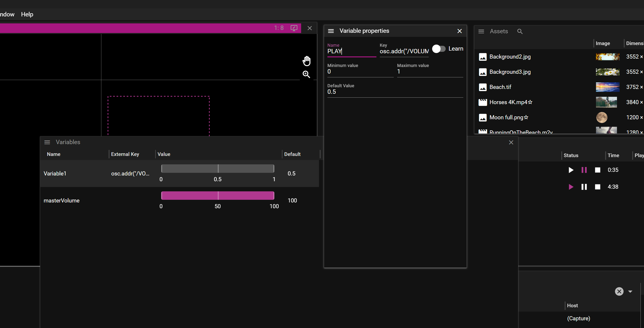Image resolution: width=644 pixels, height=328 pixels.
Task: Click the Variables panel menu icon
Action: pyautogui.click(x=47, y=142)
